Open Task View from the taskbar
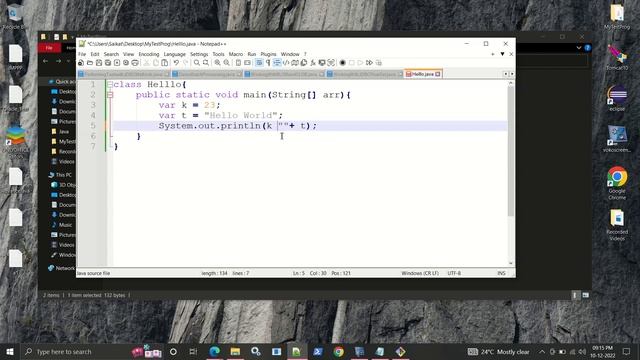This screenshot has height=360, width=640. (x=193, y=351)
